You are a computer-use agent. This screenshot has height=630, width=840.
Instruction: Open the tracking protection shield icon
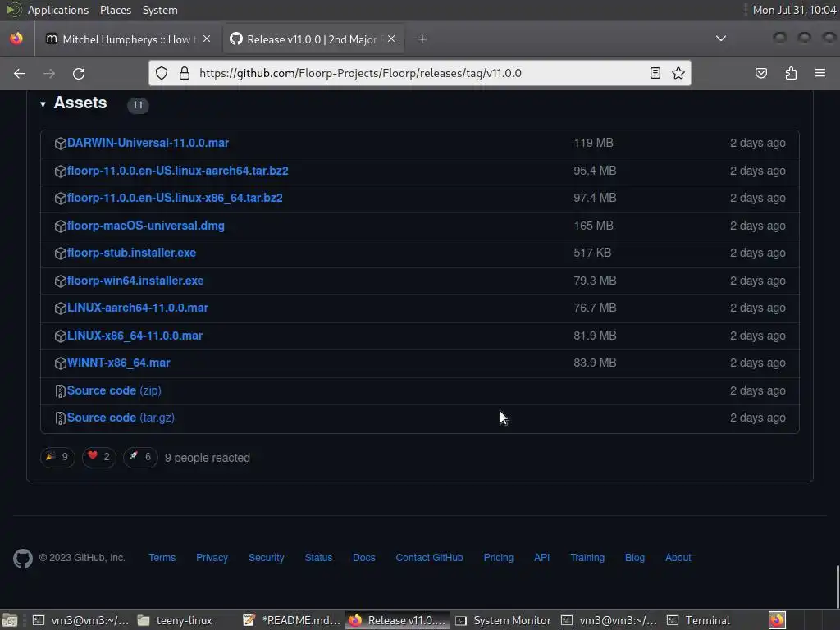click(162, 73)
